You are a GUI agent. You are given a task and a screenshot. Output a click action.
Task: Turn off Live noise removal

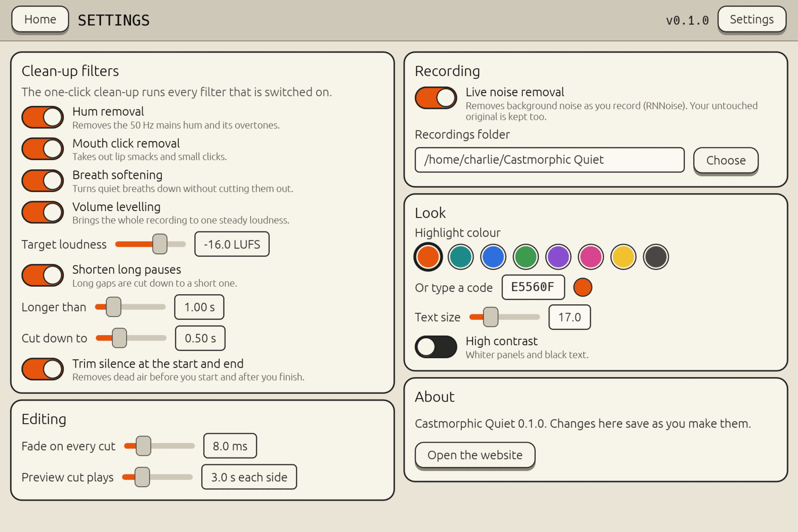[436, 98]
